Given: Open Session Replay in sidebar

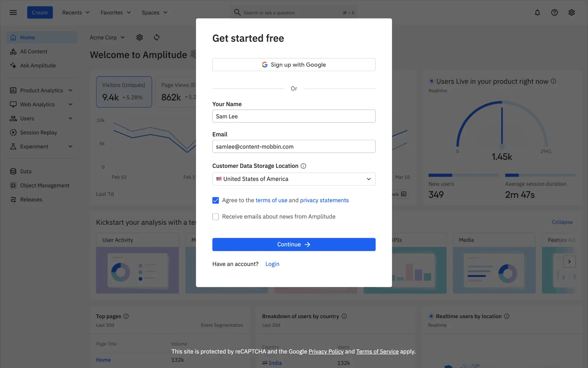Looking at the screenshot, I should click(38, 132).
